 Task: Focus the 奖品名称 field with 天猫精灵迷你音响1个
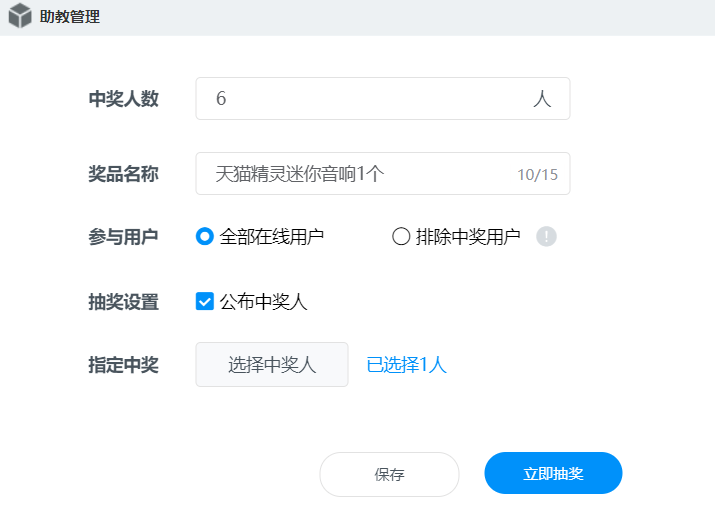tap(383, 174)
